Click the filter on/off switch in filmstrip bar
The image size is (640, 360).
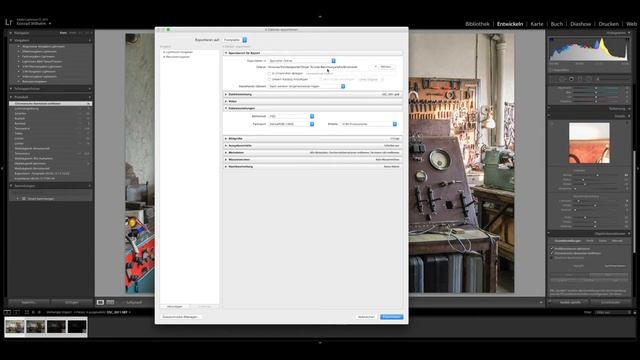(x=635, y=312)
